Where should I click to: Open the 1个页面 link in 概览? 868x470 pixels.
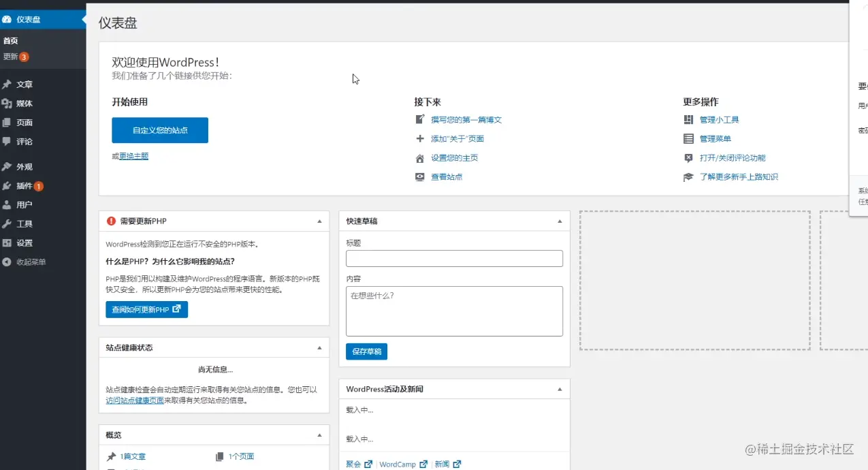241,456
